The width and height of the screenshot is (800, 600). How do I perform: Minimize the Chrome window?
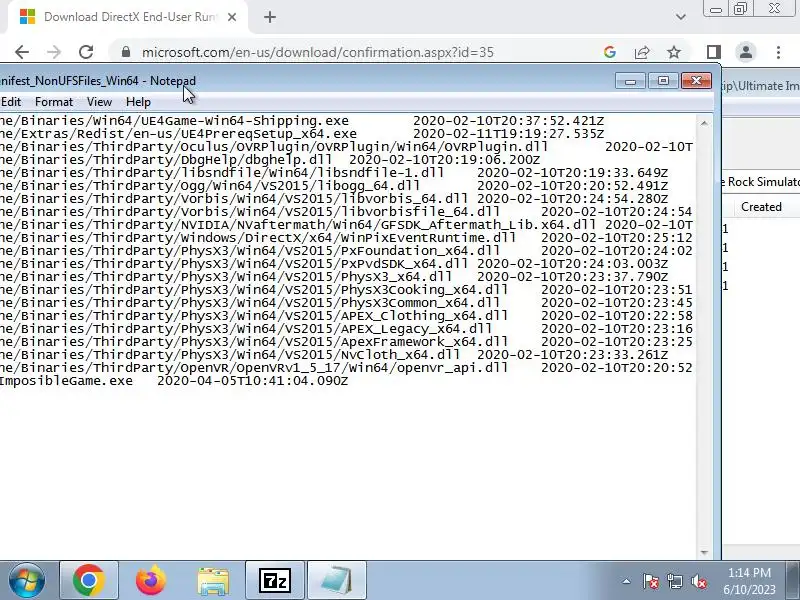pyautogui.click(x=716, y=9)
